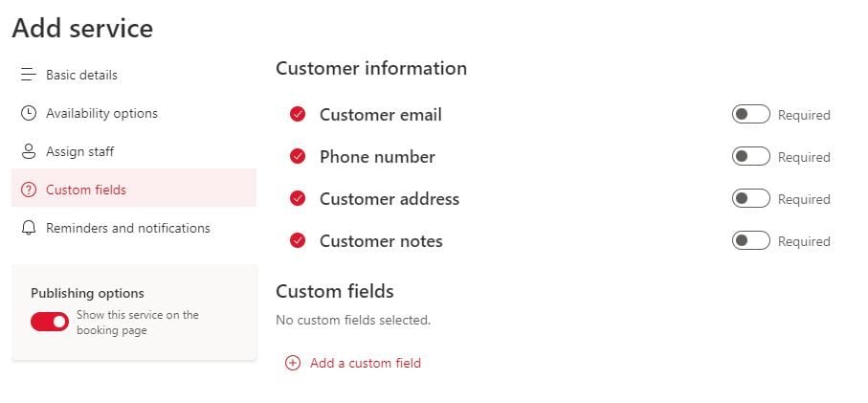Click the Custom fields question mark icon
The height and width of the screenshot is (403, 868).
[29, 190]
